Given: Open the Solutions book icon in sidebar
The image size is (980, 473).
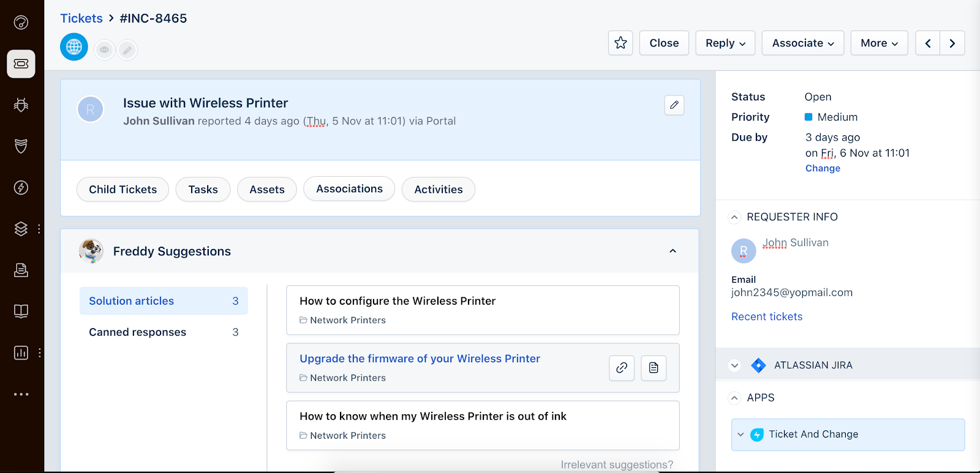Looking at the screenshot, I should point(21,311).
